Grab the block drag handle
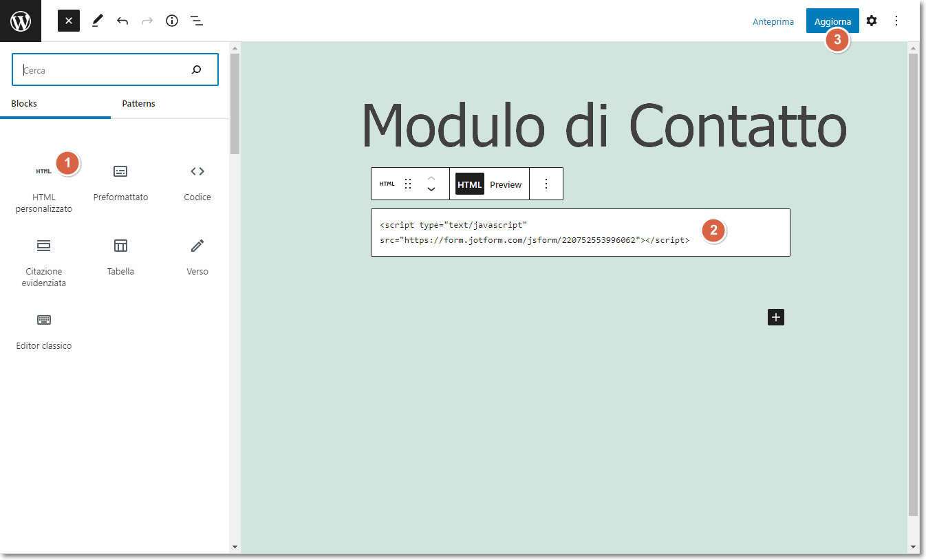Viewport: 926px width, 560px height. 408,184
